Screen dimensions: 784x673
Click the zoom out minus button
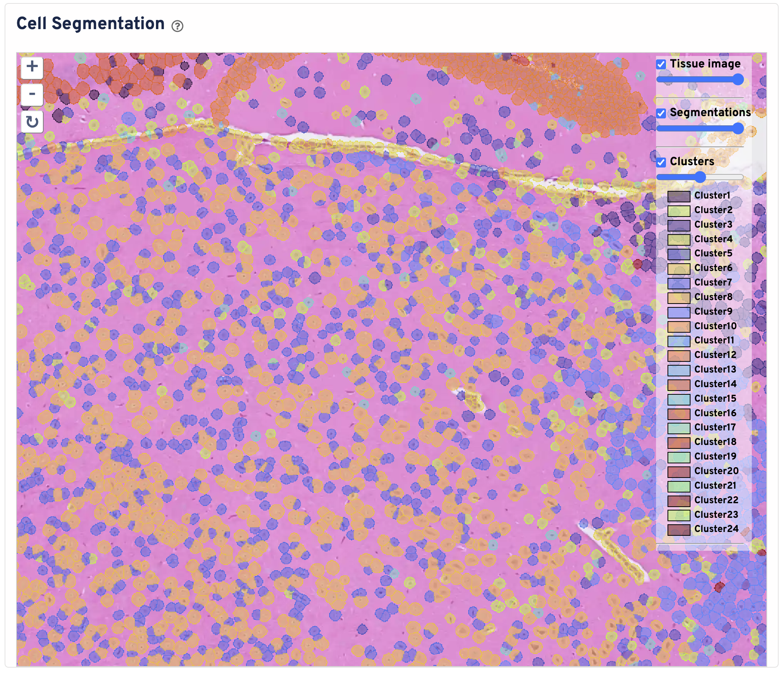click(32, 94)
